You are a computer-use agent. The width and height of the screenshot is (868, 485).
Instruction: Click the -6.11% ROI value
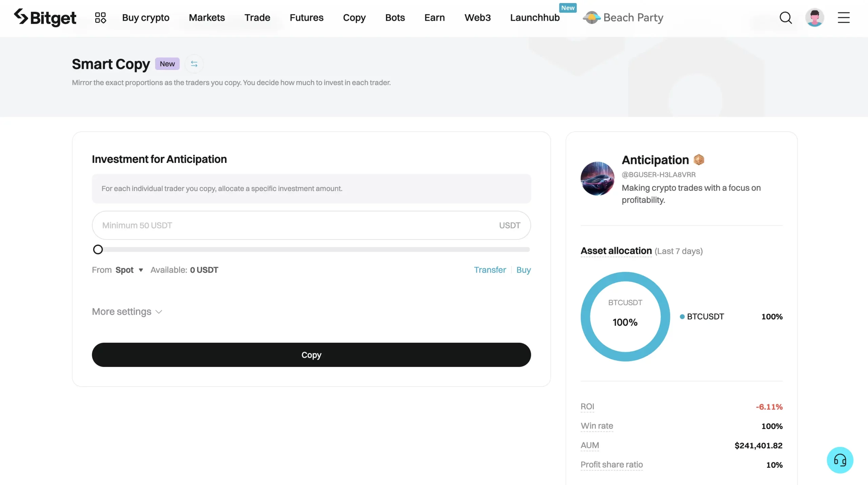coord(769,407)
